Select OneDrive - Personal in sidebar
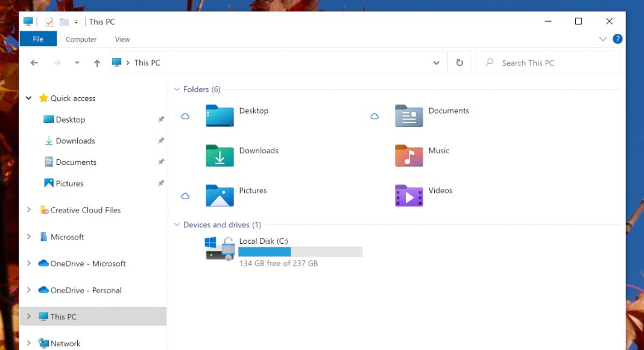This screenshot has width=644, height=350. 86,290
